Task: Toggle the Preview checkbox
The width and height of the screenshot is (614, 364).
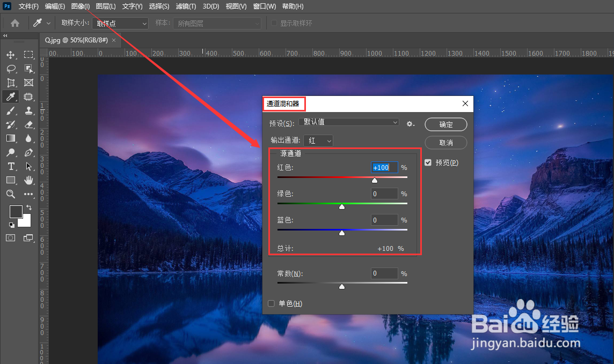Action: tap(428, 162)
